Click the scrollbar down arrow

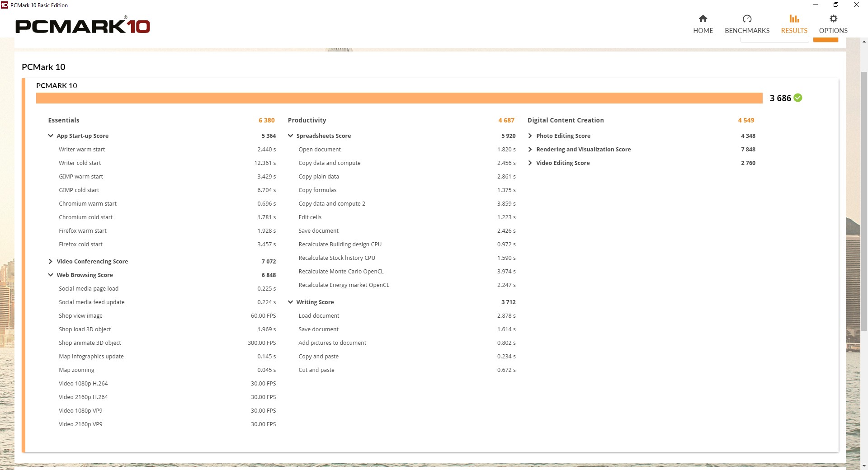(864, 466)
